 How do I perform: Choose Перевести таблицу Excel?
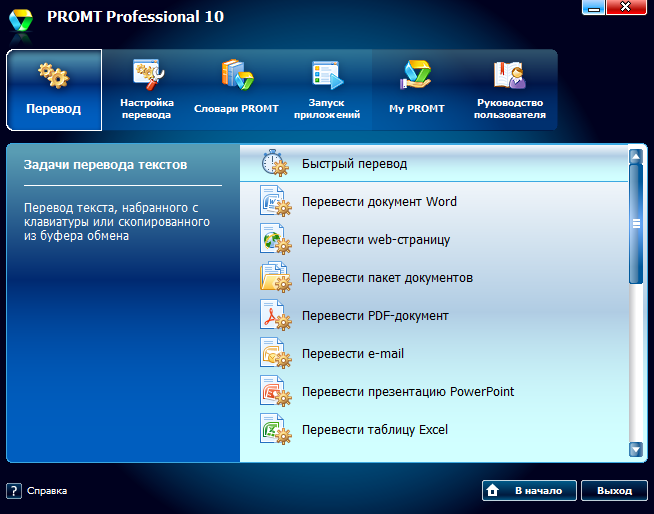(x=434, y=429)
